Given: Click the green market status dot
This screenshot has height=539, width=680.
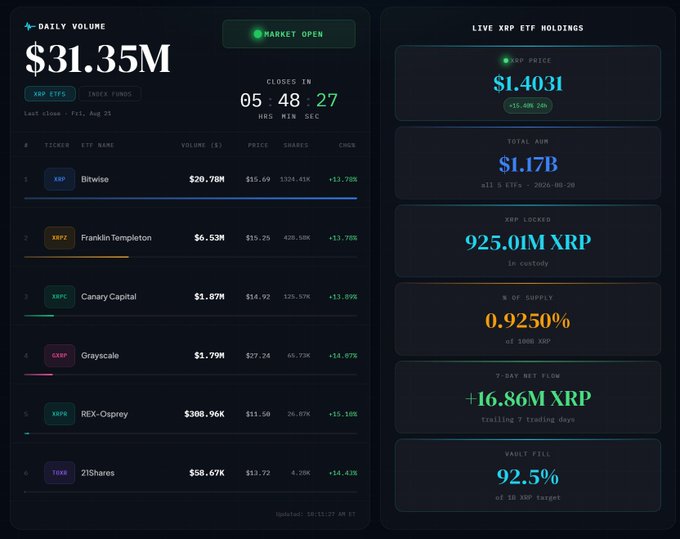Looking at the screenshot, I should click(x=258, y=34).
